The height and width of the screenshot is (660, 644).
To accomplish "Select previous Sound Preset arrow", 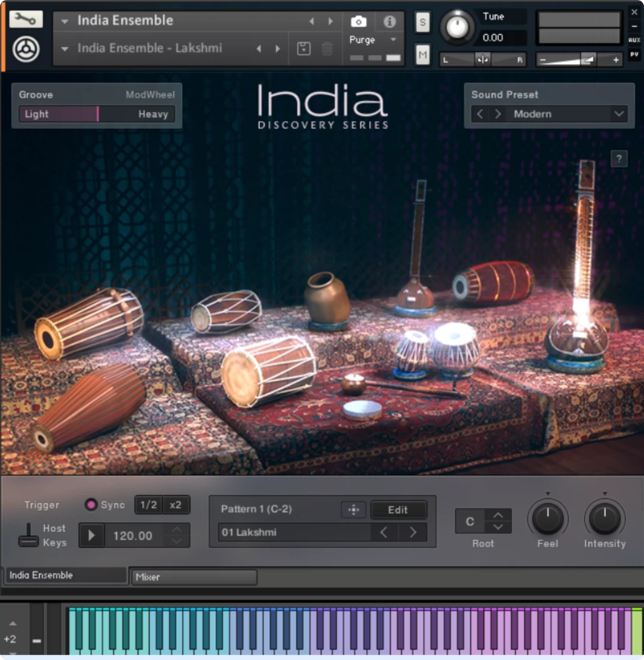I will click(480, 114).
